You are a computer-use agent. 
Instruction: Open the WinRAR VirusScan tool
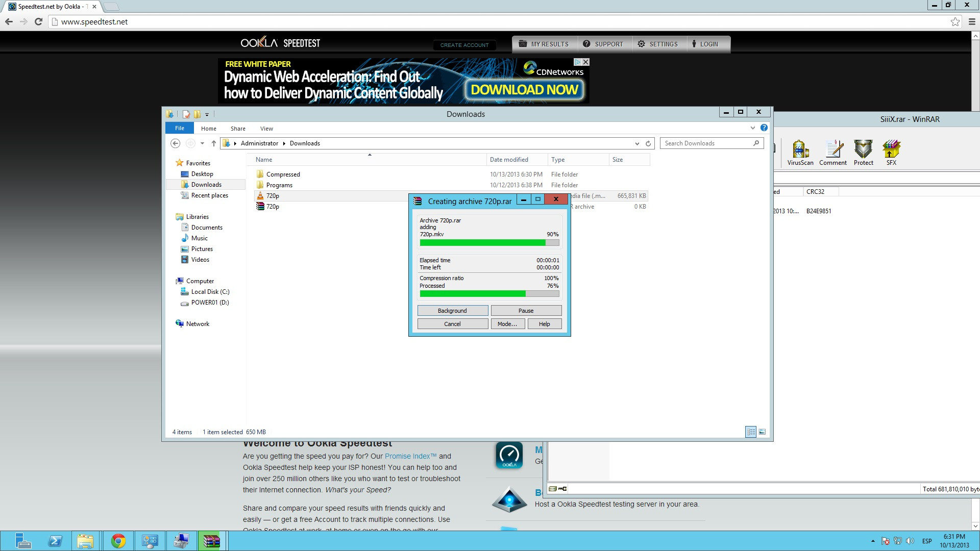pyautogui.click(x=800, y=153)
